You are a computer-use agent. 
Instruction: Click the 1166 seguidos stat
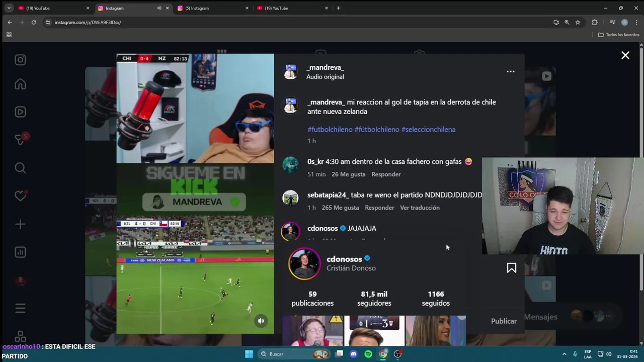pyautogui.click(x=436, y=299)
